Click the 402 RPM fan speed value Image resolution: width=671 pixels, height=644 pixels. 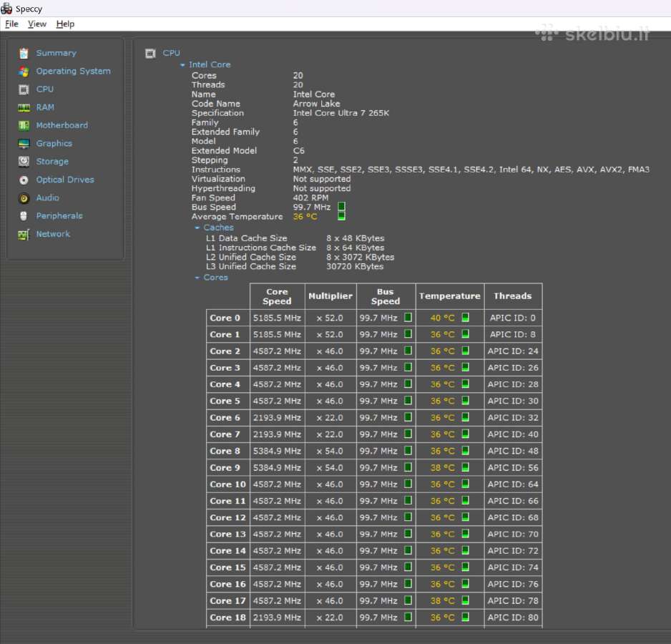pyautogui.click(x=310, y=197)
